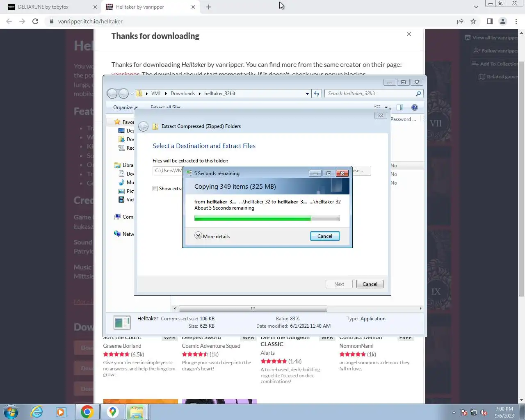
Task: Select VM1 in Explorer breadcrumb
Action: (156, 94)
